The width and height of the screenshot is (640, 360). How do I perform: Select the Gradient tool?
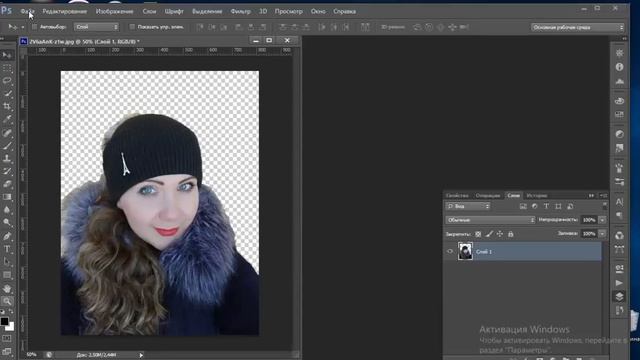pyautogui.click(x=7, y=197)
